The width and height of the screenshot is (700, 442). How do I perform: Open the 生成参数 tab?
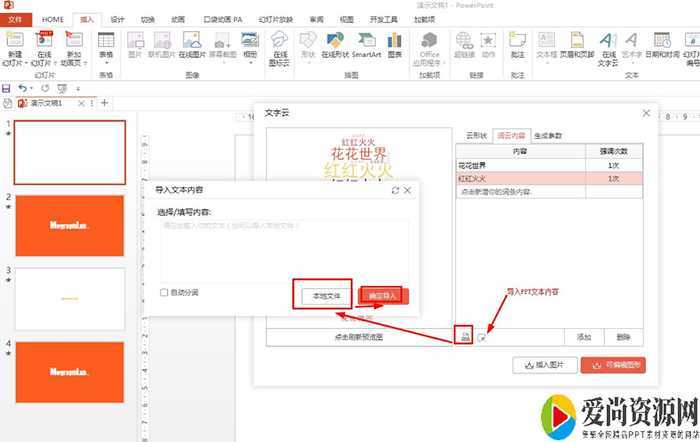tap(547, 136)
